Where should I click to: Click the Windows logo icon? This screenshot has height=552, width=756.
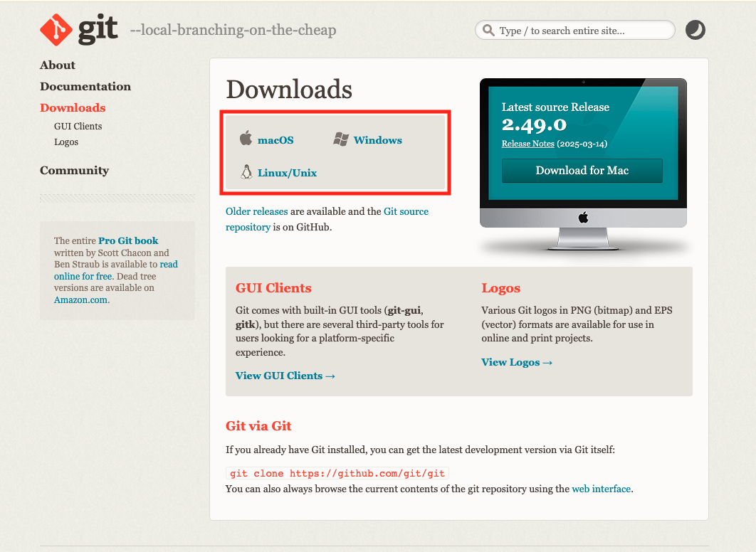click(341, 139)
